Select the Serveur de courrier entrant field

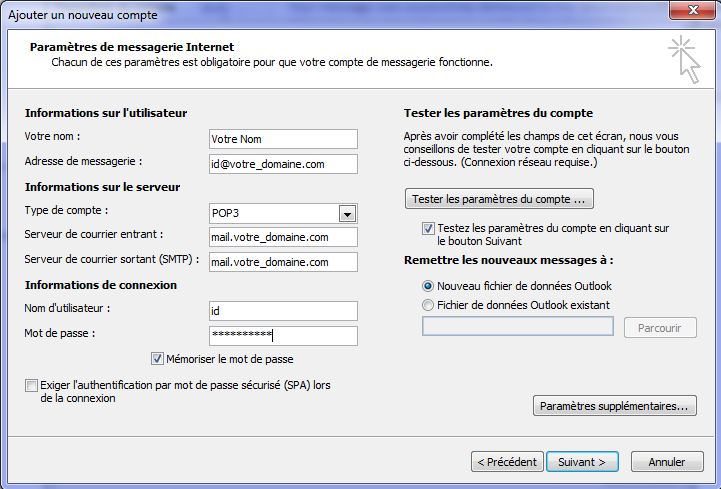tap(283, 237)
